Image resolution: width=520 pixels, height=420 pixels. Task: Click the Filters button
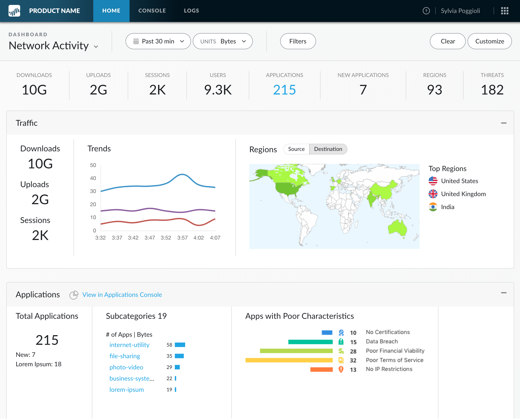298,41
